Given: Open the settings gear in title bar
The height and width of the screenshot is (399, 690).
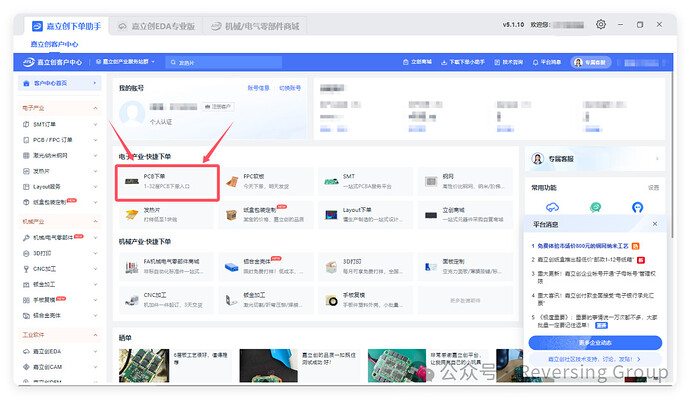Looking at the screenshot, I should (x=601, y=25).
